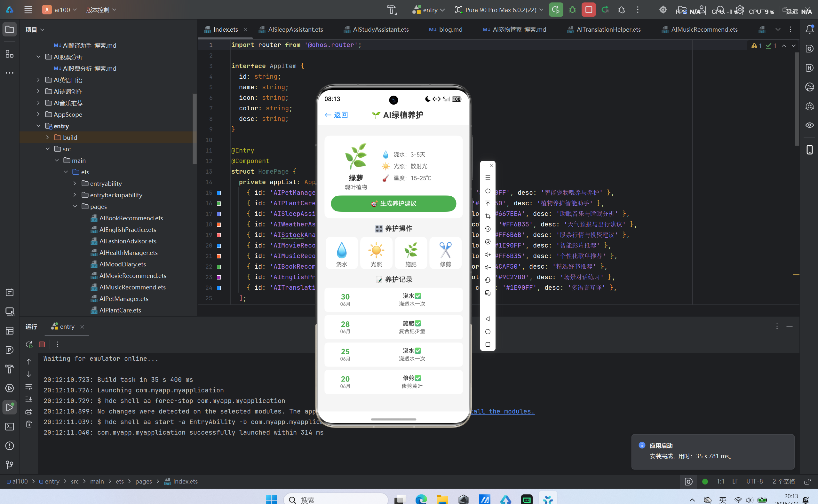Collapse the pages folder
818x504 pixels.
point(75,207)
